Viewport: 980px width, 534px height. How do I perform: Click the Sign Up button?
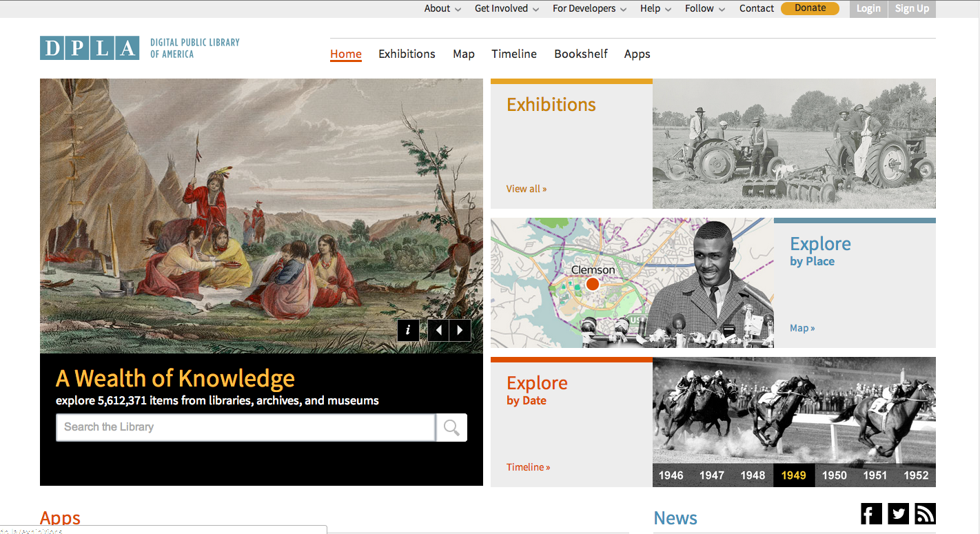[x=912, y=8]
